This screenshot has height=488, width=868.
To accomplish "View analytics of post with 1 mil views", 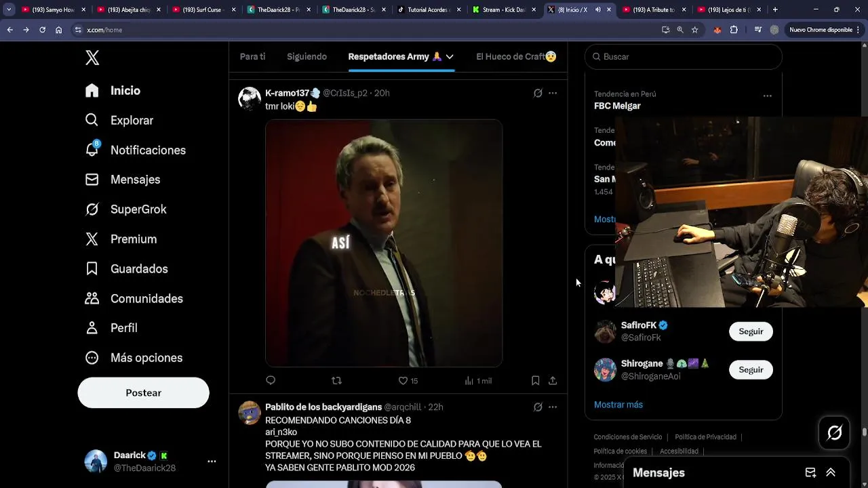I will tap(478, 381).
